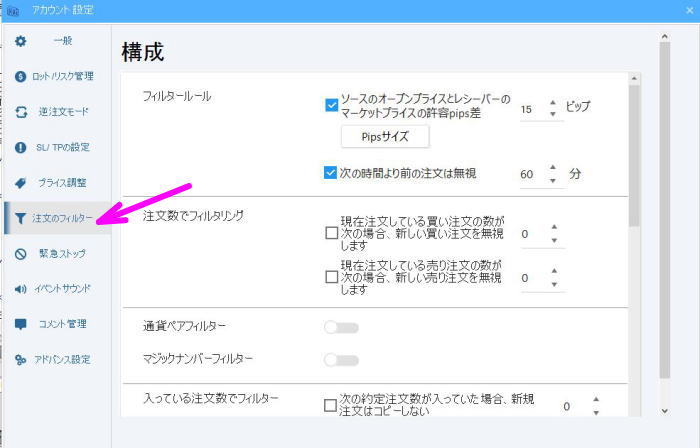
Task: Click the price tag icon for プライス調整
Action: [21, 183]
